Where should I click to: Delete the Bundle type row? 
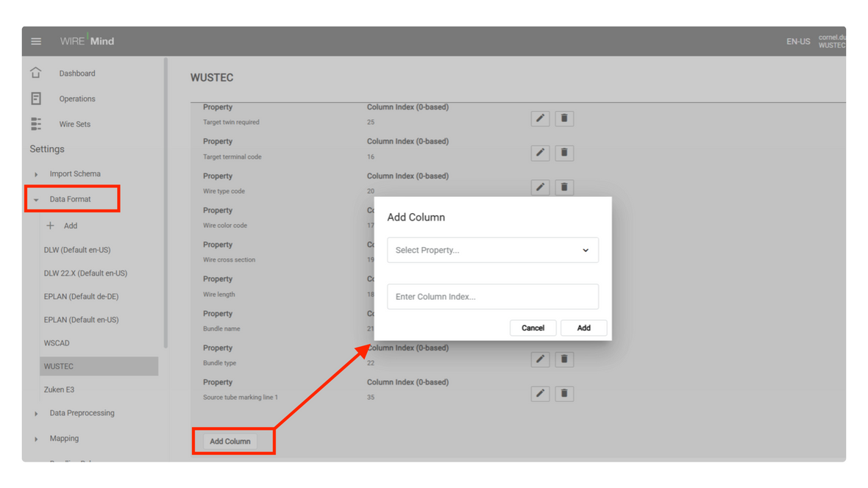click(x=564, y=359)
